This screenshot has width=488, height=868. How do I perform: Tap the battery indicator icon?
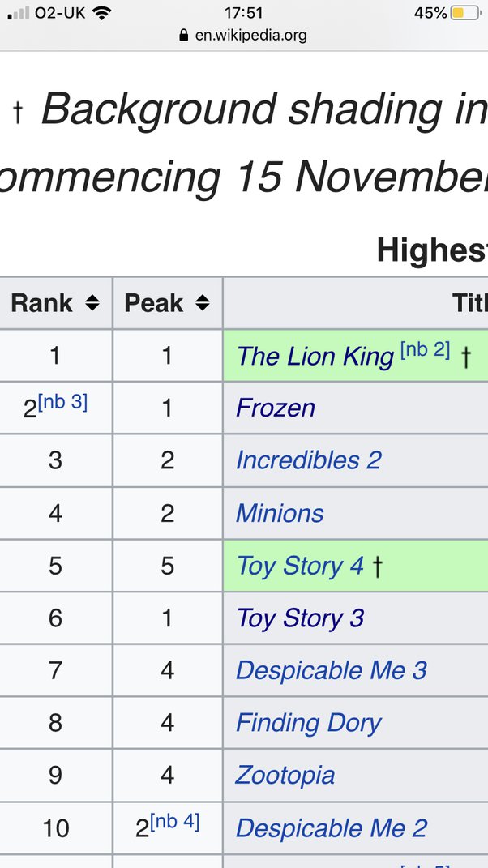click(x=464, y=13)
